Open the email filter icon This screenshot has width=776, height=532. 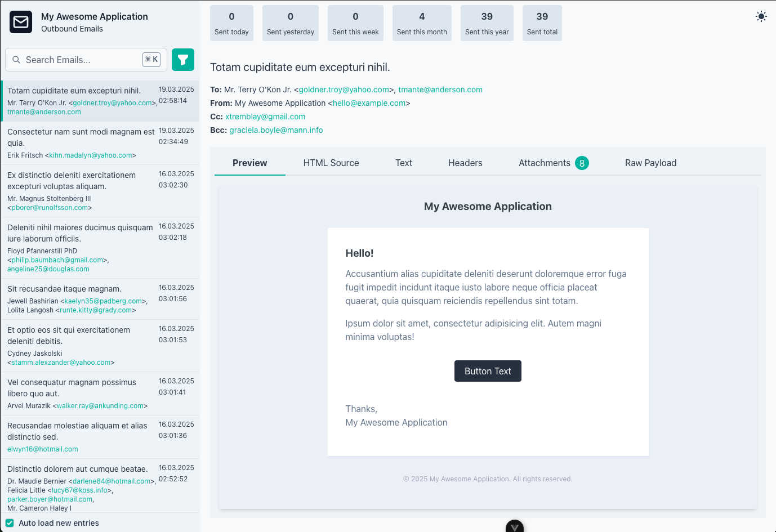tap(182, 59)
